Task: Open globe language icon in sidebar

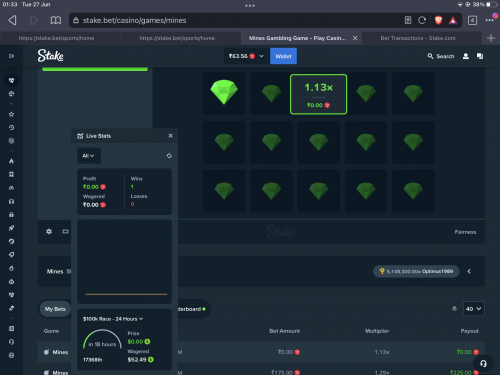Action: pyautogui.click(x=11, y=355)
